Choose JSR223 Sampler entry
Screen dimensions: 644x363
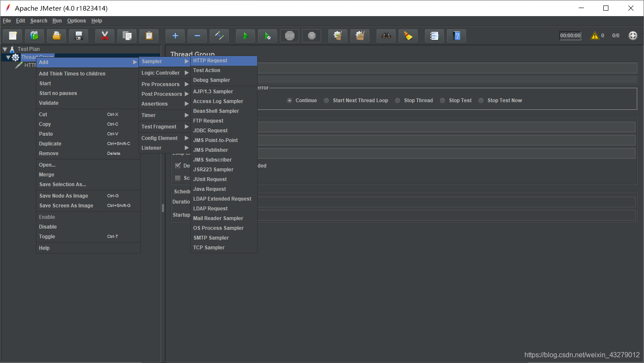click(x=224, y=170)
